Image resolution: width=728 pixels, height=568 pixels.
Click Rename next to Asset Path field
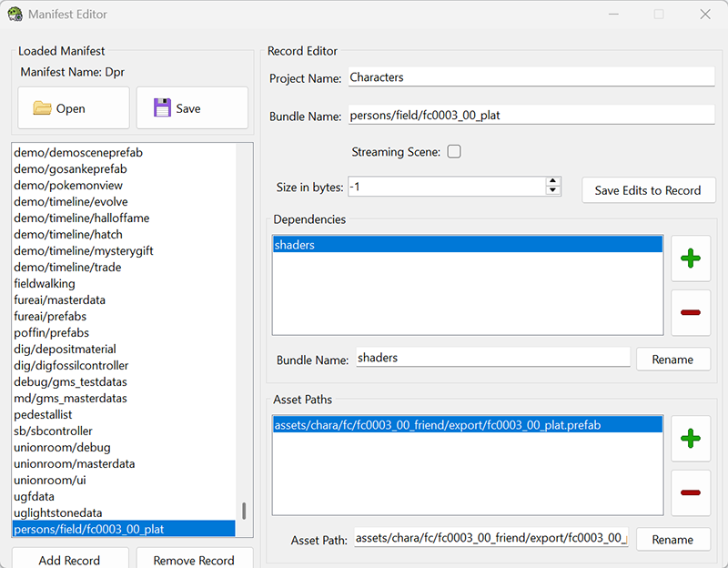coord(672,540)
